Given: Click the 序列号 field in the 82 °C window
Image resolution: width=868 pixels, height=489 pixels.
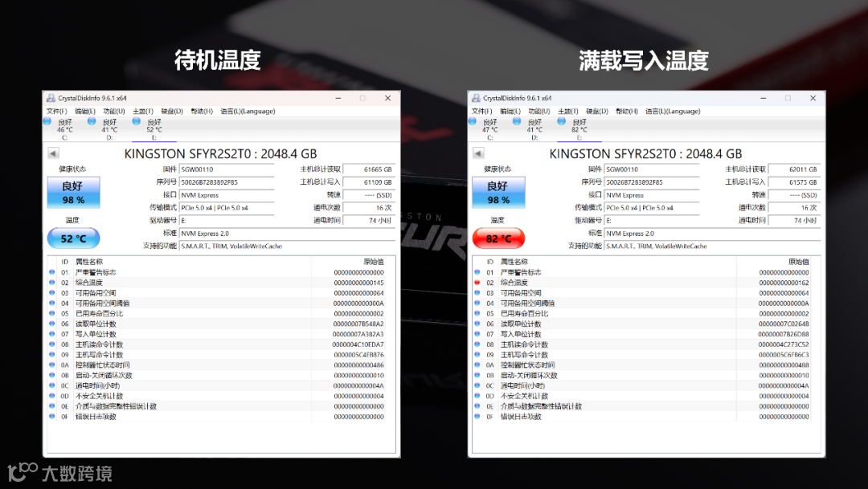Looking at the screenshot, I should [652, 182].
